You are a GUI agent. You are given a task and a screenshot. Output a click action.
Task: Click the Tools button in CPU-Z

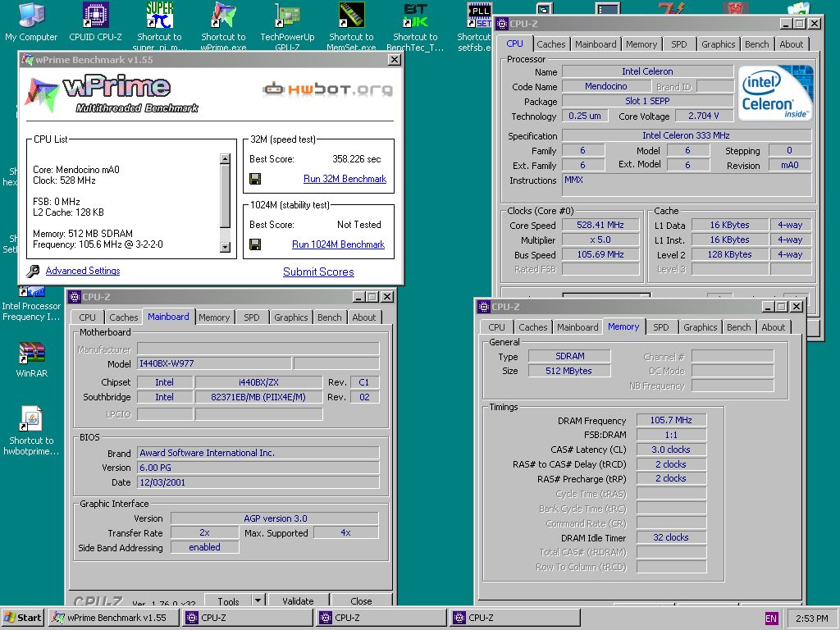coord(228,600)
